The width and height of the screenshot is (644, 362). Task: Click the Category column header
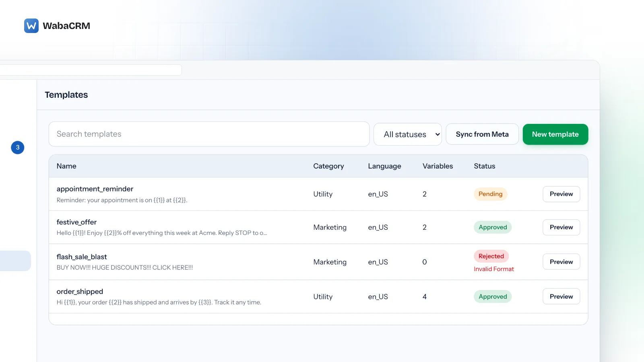tap(328, 166)
